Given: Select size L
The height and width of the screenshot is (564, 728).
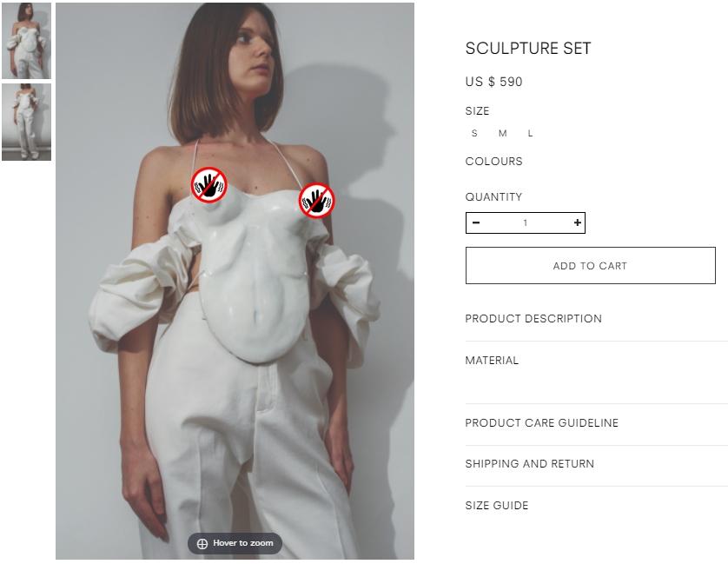Looking at the screenshot, I should pyautogui.click(x=530, y=133).
